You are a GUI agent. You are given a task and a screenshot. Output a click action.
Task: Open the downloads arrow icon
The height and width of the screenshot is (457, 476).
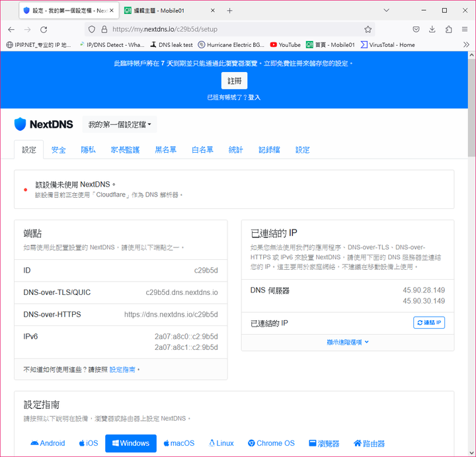coord(432,30)
